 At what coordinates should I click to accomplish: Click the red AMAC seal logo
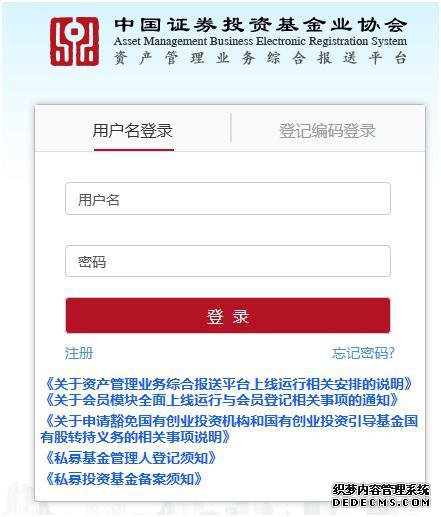75,41
